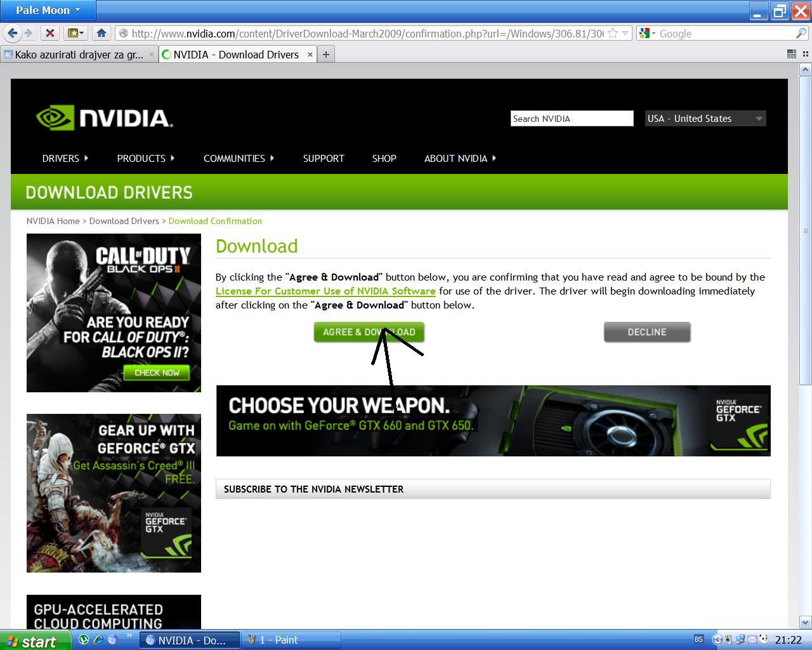
Task: Launch uTorrent from quick launch
Action: (83, 640)
